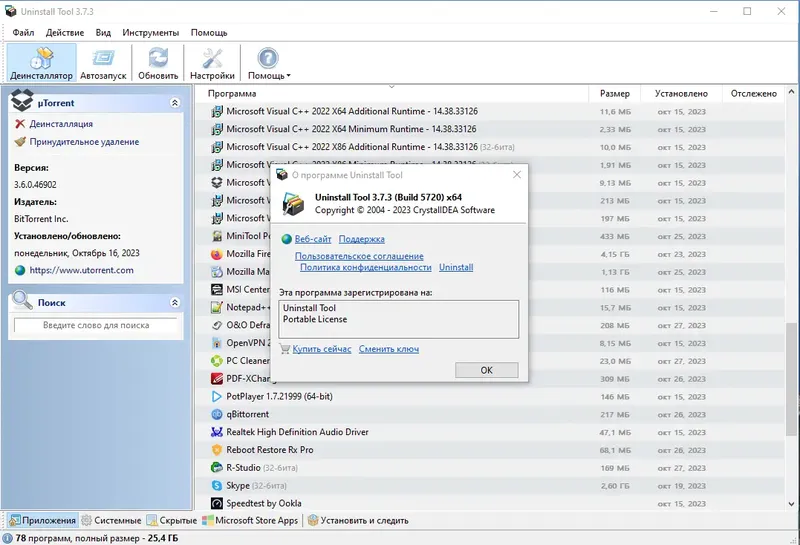
Task: Select Visual C++ 2022 X64 Additional Runtime row
Action: click(490, 111)
